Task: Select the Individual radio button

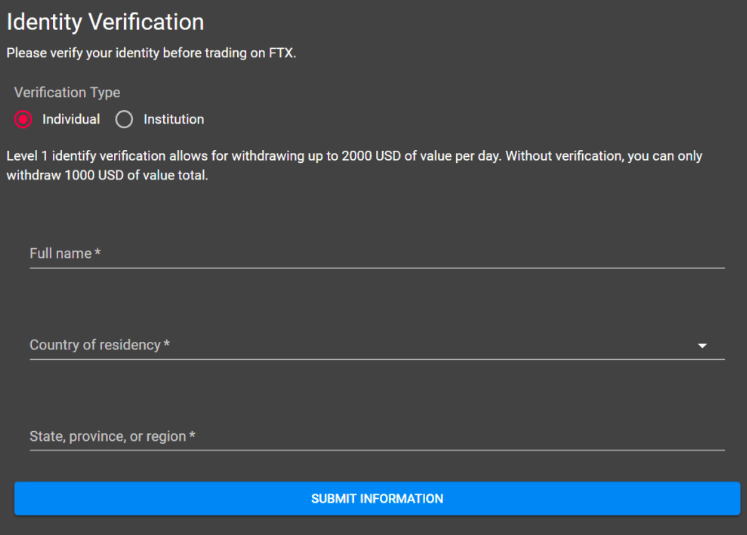Action: click(x=23, y=120)
